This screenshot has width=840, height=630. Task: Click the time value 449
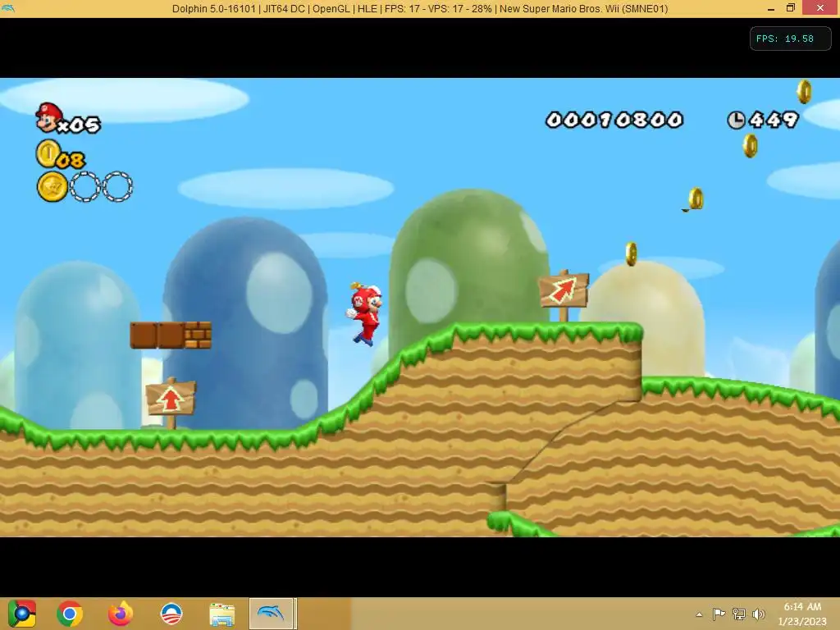774,120
